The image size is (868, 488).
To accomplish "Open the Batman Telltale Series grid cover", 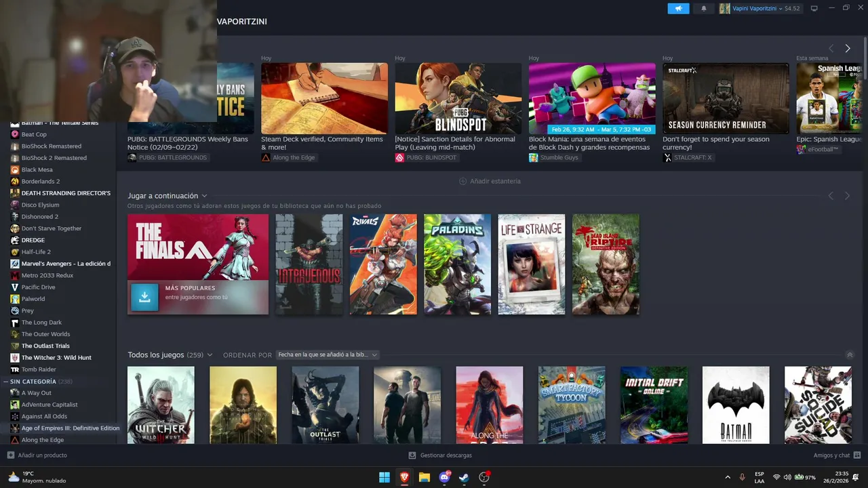I will pyautogui.click(x=736, y=405).
